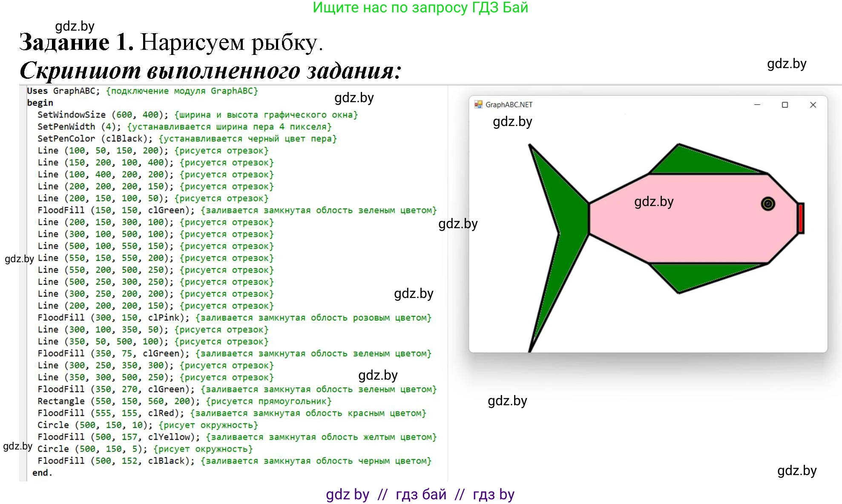Image resolution: width=842 pixels, height=504 pixels.
Task: Click the red mouth rectangle of fish
Action: pyautogui.click(x=800, y=218)
